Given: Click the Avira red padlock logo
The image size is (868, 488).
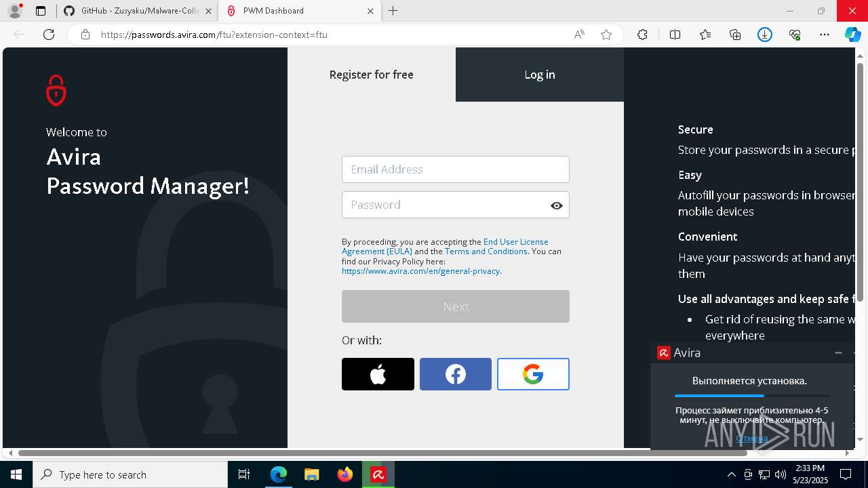Looking at the screenshot, I should click(x=56, y=90).
